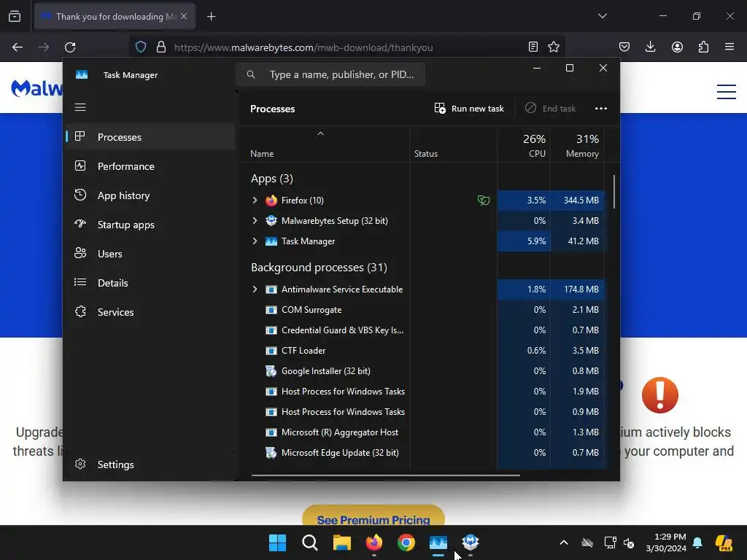Open the Task Manager hamburger navigation menu
The image size is (747, 560).
[x=80, y=107]
